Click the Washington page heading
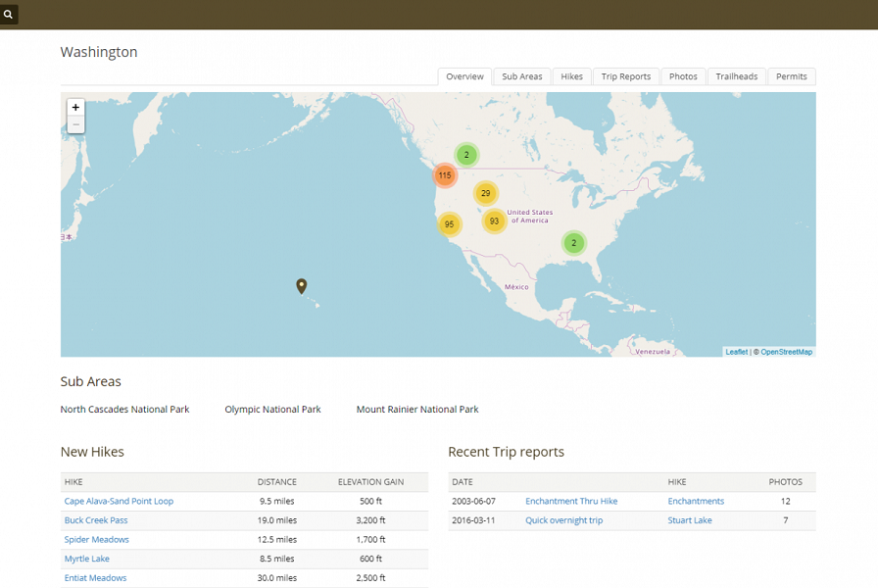This screenshot has height=588, width=878. [x=99, y=52]
